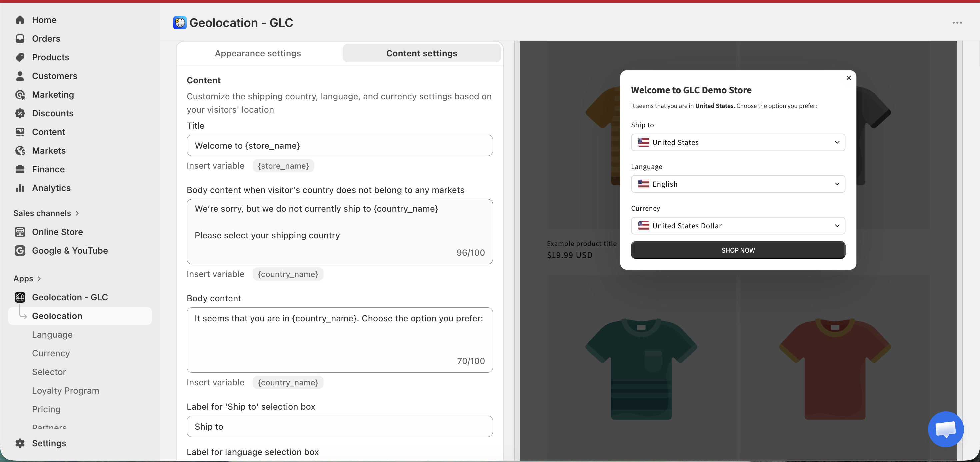This screenshot has height=462, width=980.
Task: Click the no-markets body content textarea
Action: coord(339,231)
